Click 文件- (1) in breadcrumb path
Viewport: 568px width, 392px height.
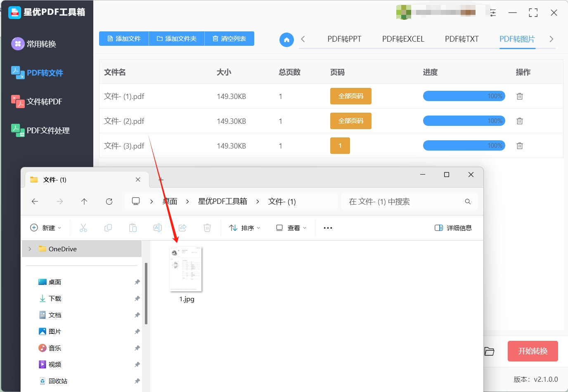[282, 201]
